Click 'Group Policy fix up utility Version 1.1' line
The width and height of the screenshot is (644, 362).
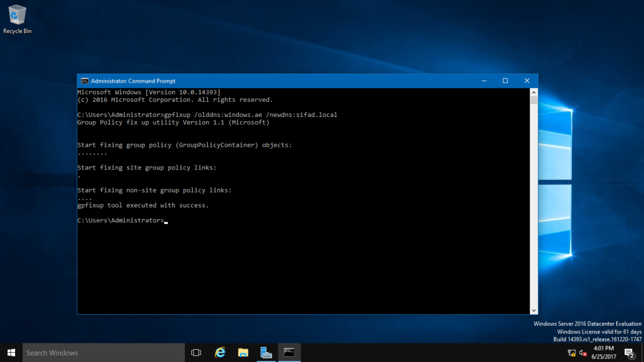(173, 122)
